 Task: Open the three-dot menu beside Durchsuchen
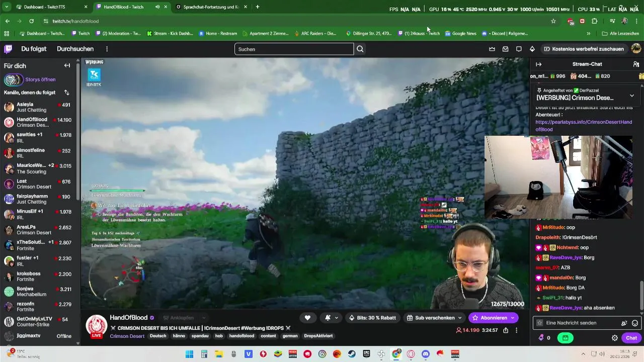pos(107,49)
